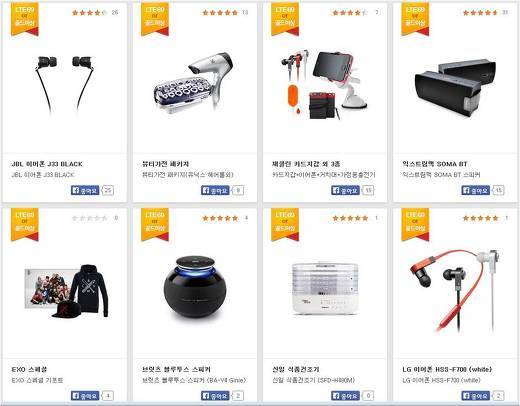Click LTE69 gold ribbon badge on phone holder card

click(x=285, y=18)
